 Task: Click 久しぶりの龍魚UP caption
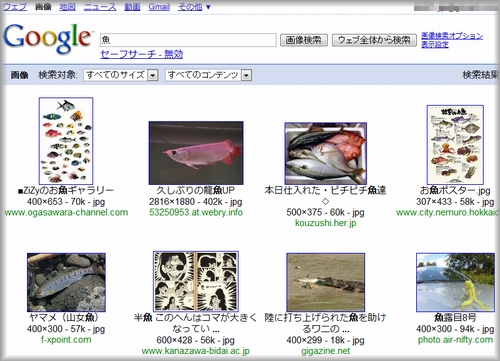click(196, 190)
